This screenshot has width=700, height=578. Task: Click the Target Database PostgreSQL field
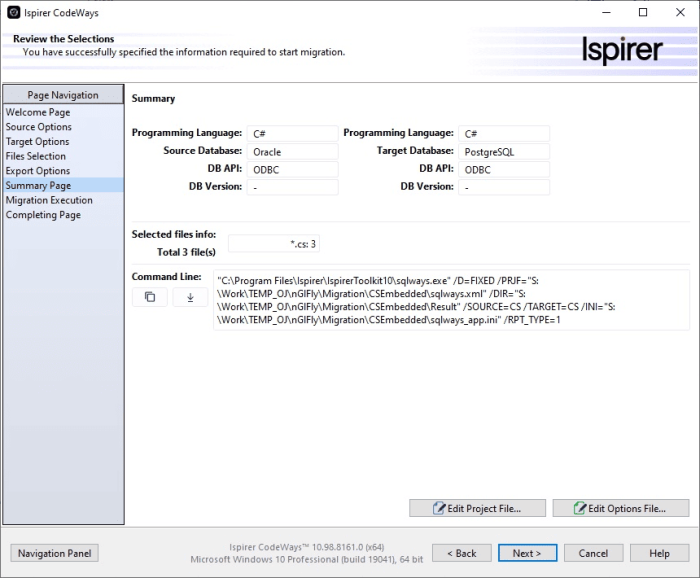point(504,152)
